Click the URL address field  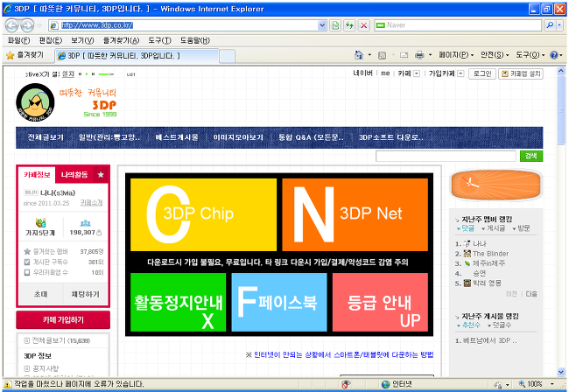coord(189,25)
